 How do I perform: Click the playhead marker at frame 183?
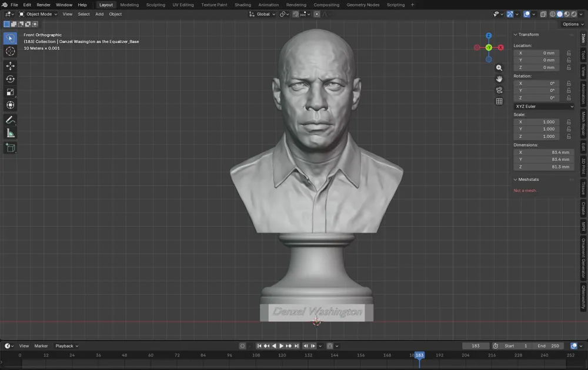[419, 355]
